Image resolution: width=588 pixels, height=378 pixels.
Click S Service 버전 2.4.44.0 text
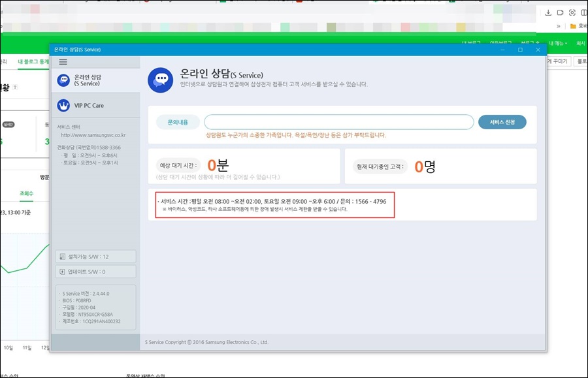[x=86, y=294]
